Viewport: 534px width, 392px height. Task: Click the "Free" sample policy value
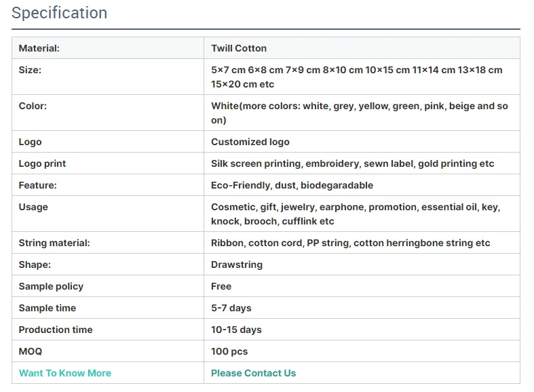(221, 286)
